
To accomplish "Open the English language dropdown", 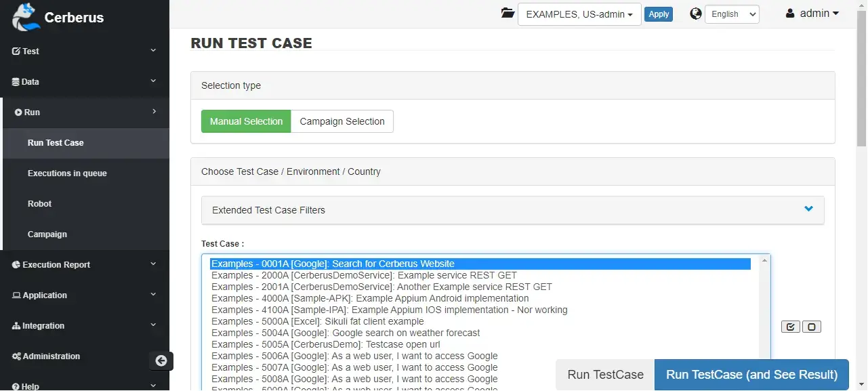I will point(731,14).
